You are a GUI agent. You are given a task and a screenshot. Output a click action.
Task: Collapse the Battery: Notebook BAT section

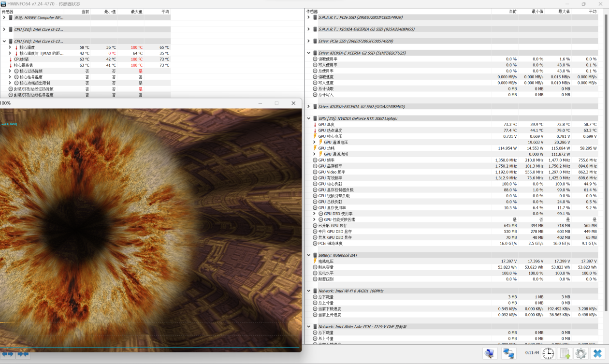click(309, 255)
